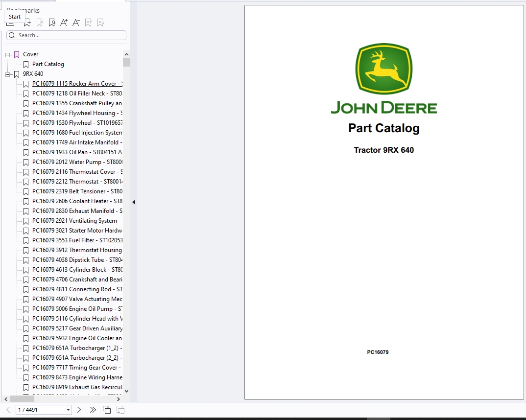Add a new bookmark with the plus icon

27,23
